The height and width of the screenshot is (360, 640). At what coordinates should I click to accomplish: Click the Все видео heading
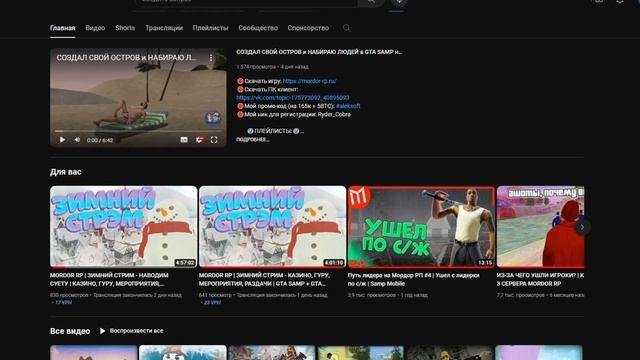70,331
